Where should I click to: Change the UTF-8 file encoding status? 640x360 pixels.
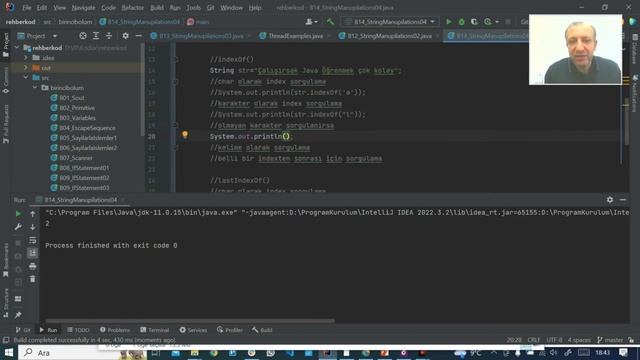point(554,340)
